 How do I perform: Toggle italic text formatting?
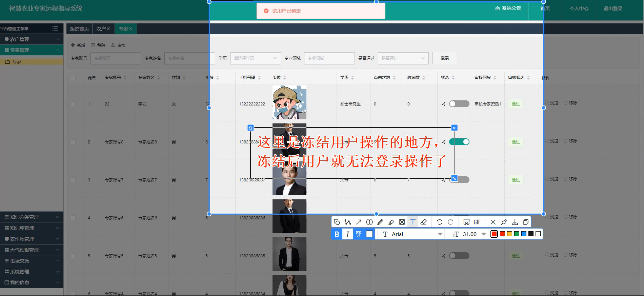click(x=348, y=234)
